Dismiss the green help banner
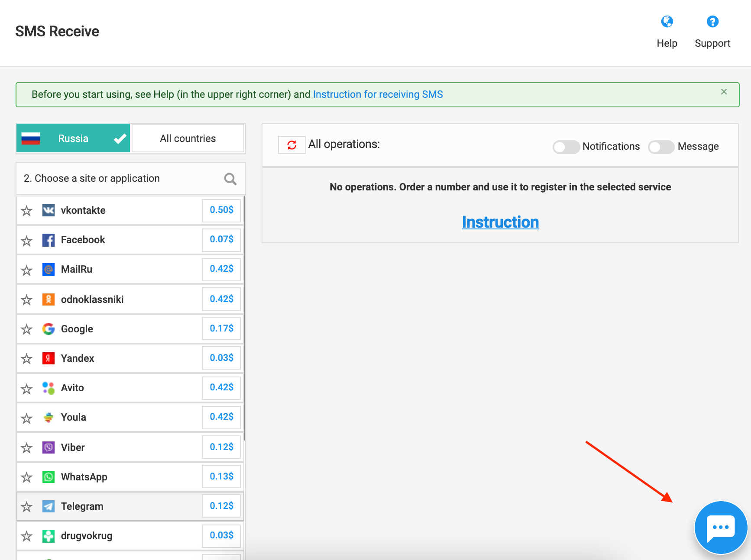 coord(724,92)
